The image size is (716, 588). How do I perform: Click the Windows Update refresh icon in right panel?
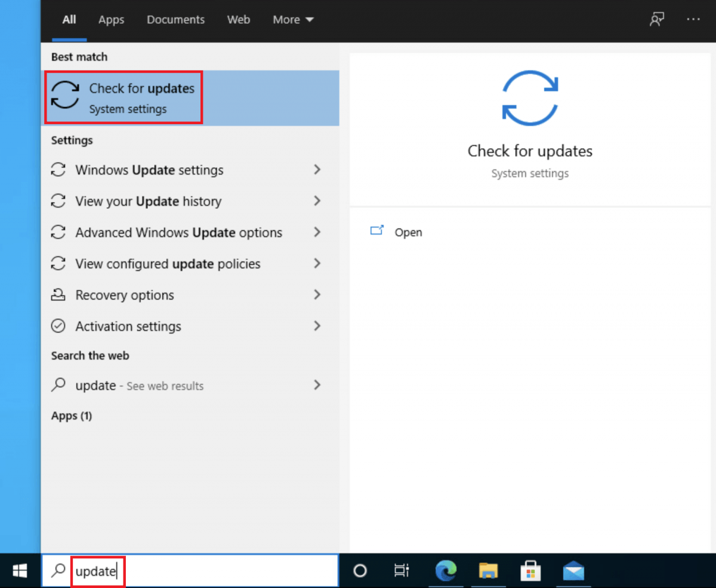[x=530, y=97]
